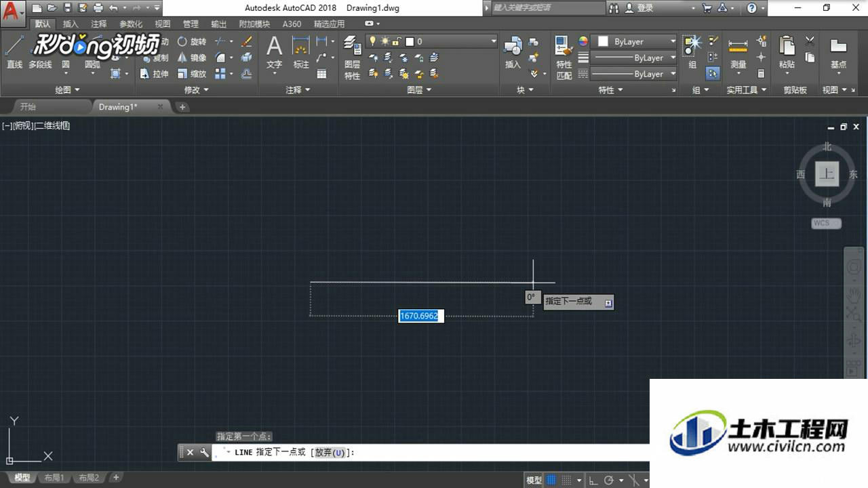Click the dynamic input length field 1670.6962
868x488 pixels.
[420, 316]
